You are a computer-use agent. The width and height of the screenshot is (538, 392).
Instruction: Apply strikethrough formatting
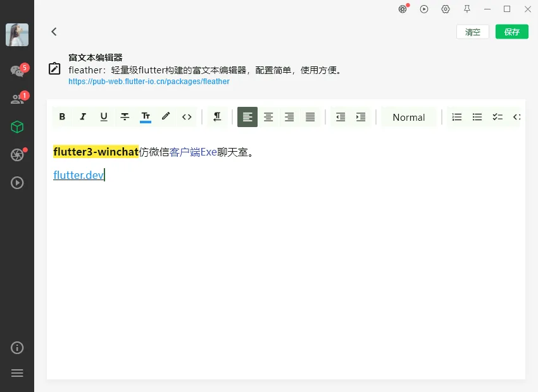(x=125, y=117)
